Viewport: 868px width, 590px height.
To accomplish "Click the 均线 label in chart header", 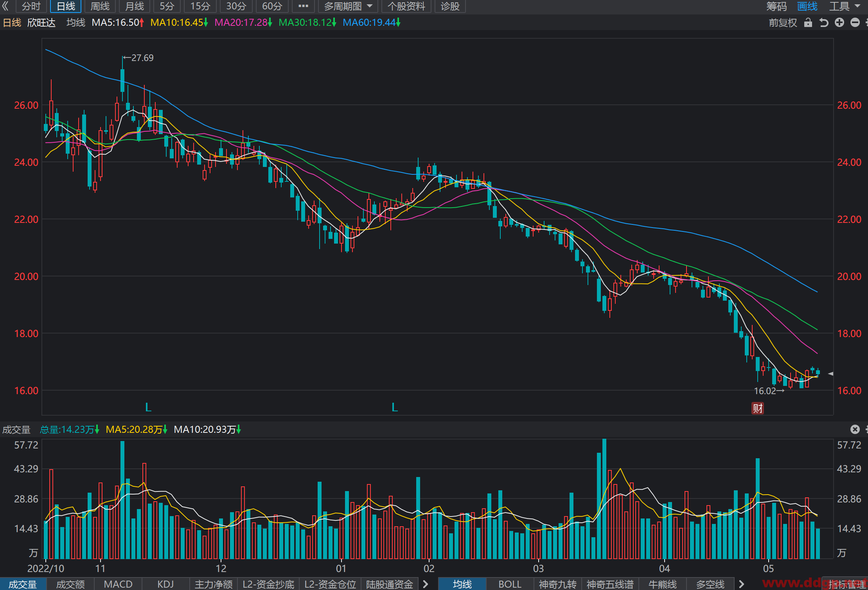I will pyautogui.click(x=75, y=23).
